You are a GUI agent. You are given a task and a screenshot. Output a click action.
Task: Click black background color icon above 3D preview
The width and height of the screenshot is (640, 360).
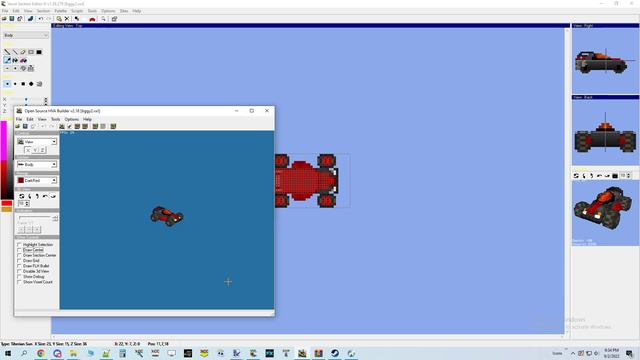click(x=615, y=176)
